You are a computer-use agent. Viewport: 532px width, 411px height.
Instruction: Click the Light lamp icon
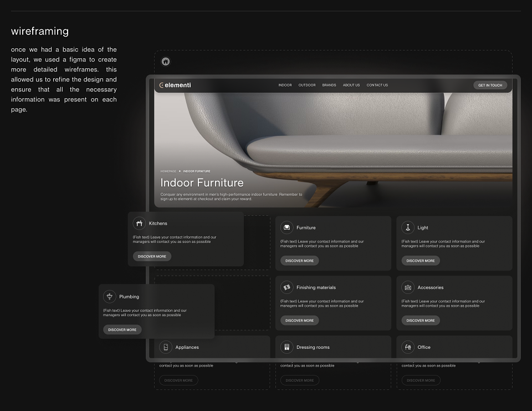point(408,227)
